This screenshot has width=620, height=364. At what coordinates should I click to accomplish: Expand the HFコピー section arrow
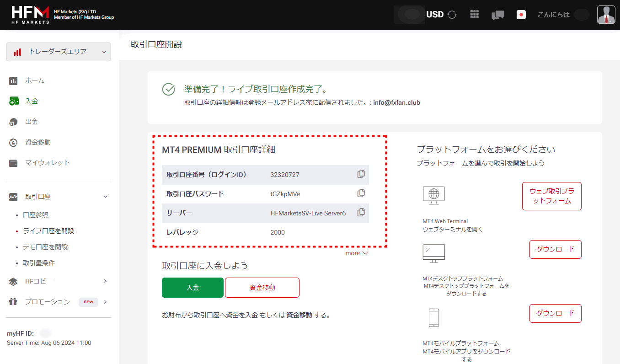(x=105, y=281)
